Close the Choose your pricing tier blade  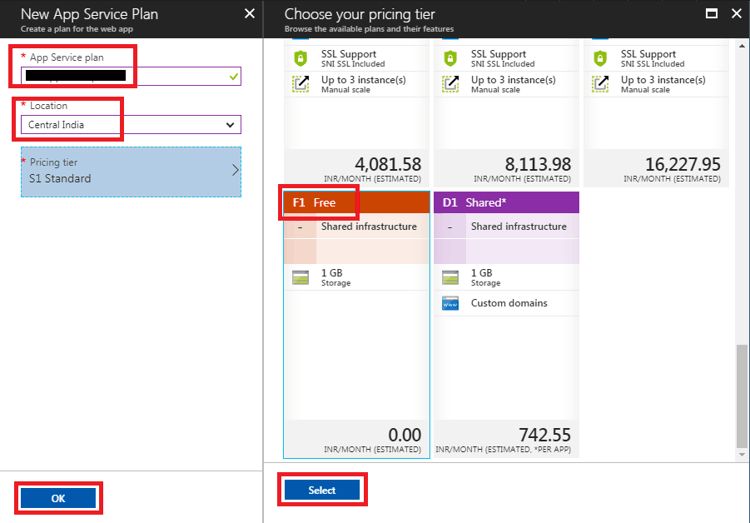tap(737, 13)
